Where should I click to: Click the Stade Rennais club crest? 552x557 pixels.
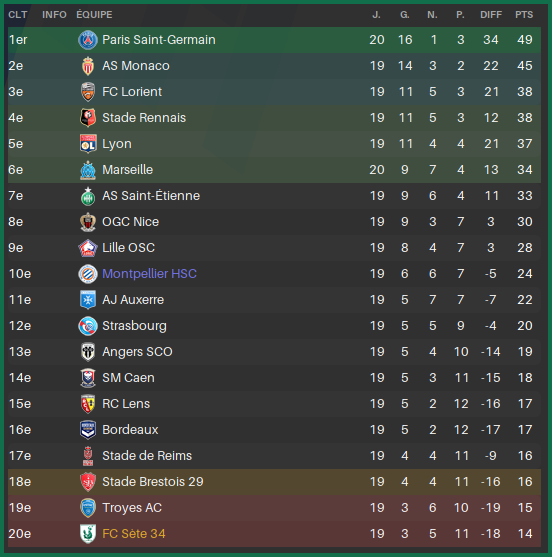pos(88,118)
